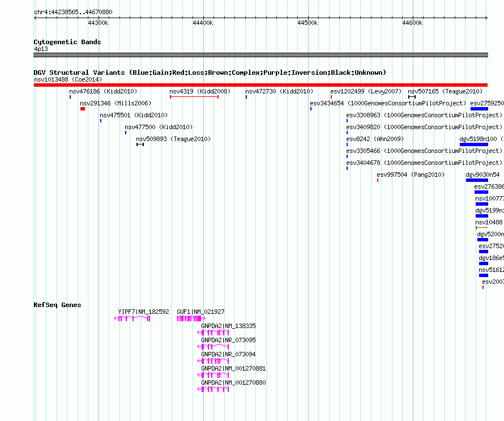Click the red esv1202499 loss marker
504x421 pixels.
[331, 97]
